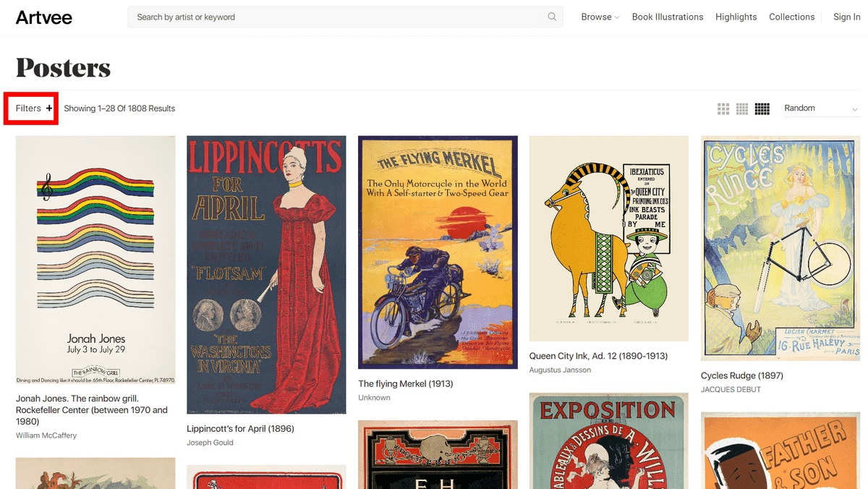Viewport: 868px width, 489px height.
Task: Open the Jonah Jones rainbow poster thumbnail
Action: tap(95, 260)
